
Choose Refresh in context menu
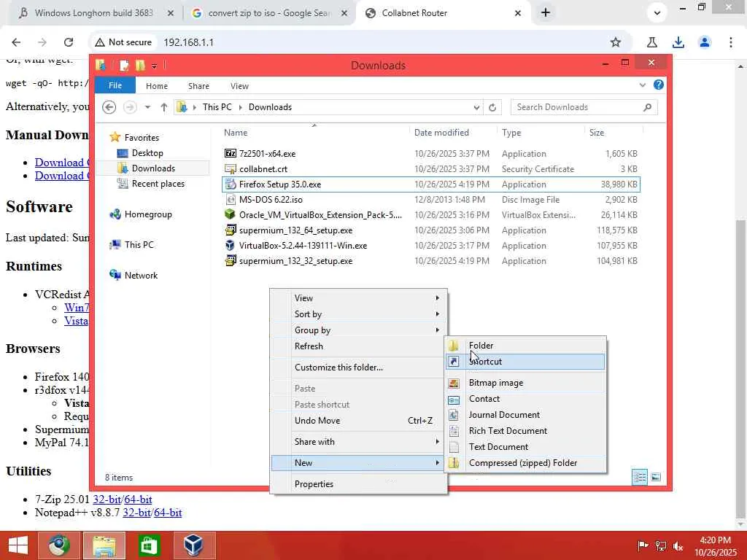pos(359,346)
